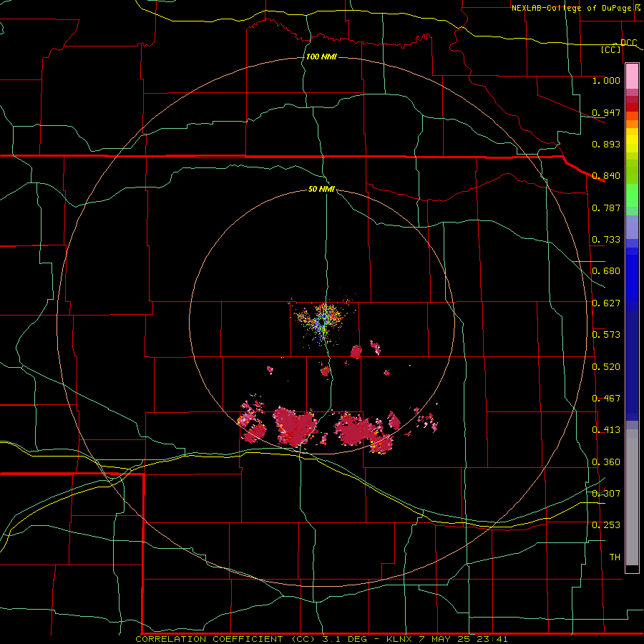
Task: Select the 0.307 color scale value
Action: [x=606, y=494]
